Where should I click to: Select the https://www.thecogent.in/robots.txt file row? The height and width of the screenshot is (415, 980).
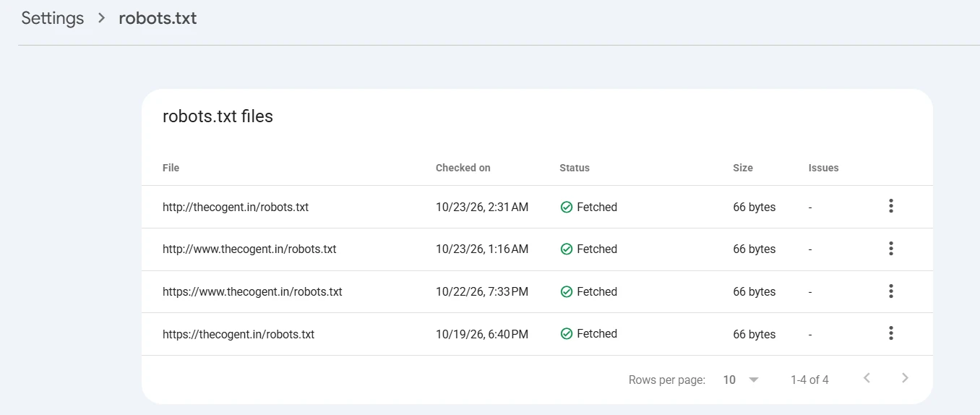pos(537,292)
